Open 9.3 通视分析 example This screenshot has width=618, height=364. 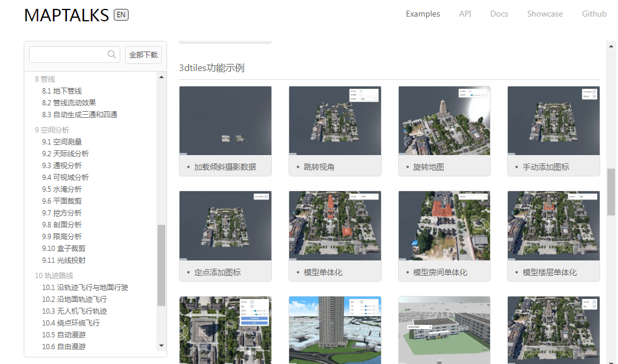(62, 165)
